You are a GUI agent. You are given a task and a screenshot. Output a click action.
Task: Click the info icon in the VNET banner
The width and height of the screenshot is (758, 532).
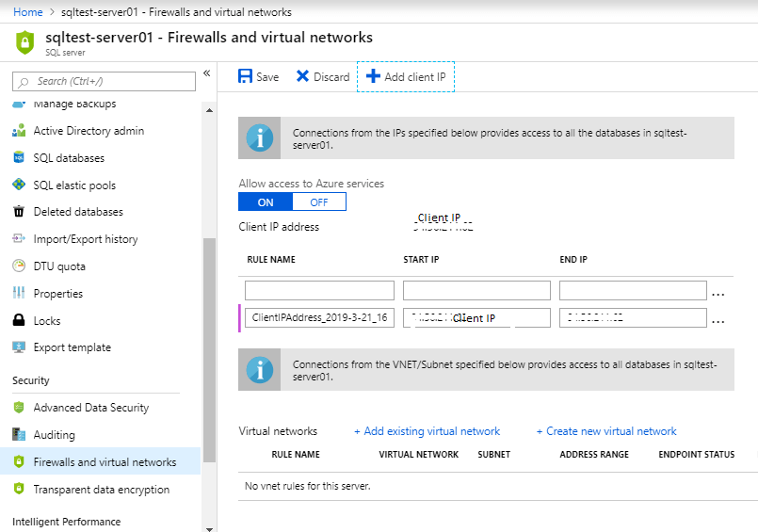(260, 370)
